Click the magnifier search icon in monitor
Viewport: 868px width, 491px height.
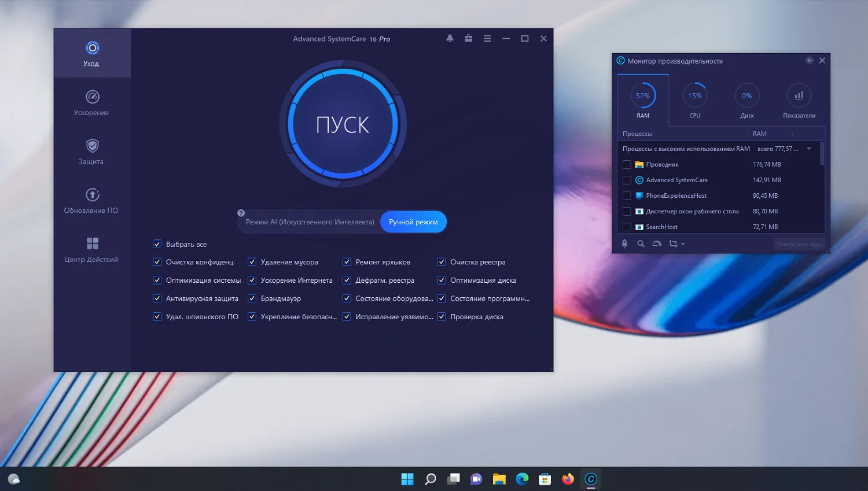[641, 244]
